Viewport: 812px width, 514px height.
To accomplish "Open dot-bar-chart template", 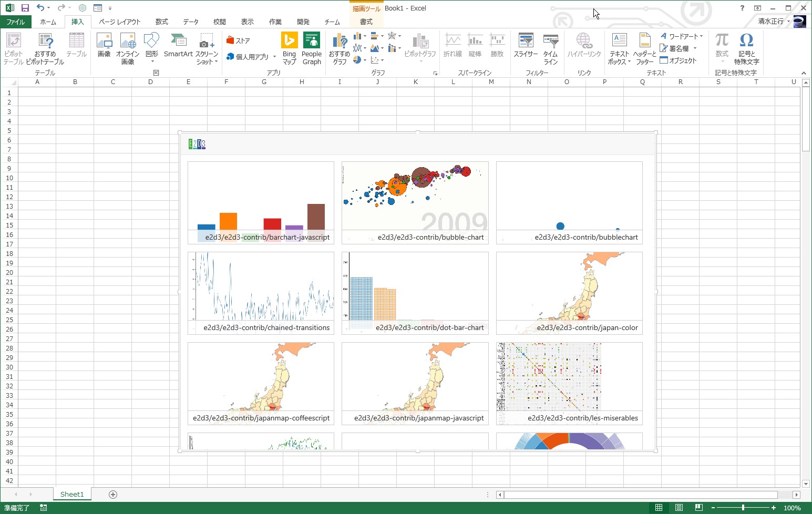I will click(x=415, y=293).
